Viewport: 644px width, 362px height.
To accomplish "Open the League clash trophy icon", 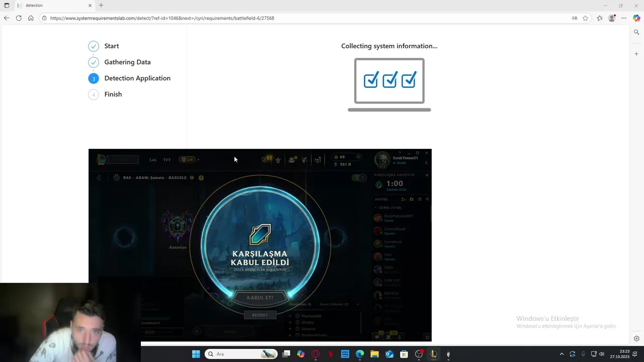I will (278, 160).
